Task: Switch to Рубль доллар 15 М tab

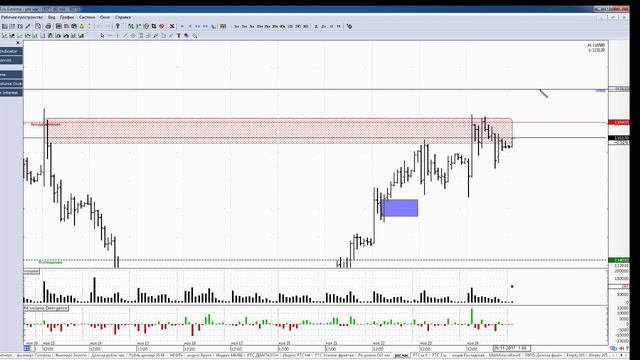Action: (x=147, y=356)
